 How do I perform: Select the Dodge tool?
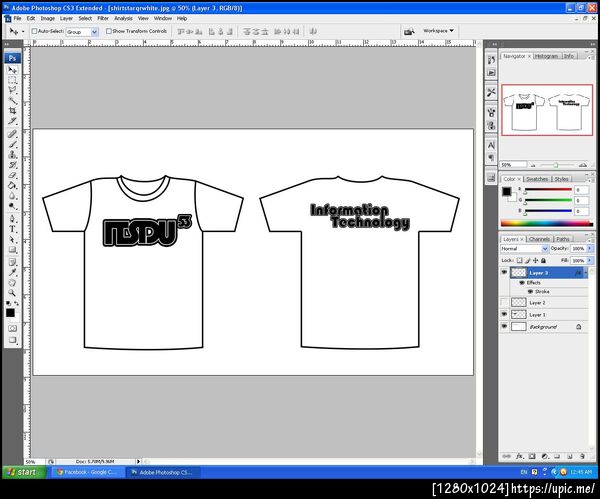(12, 206)
